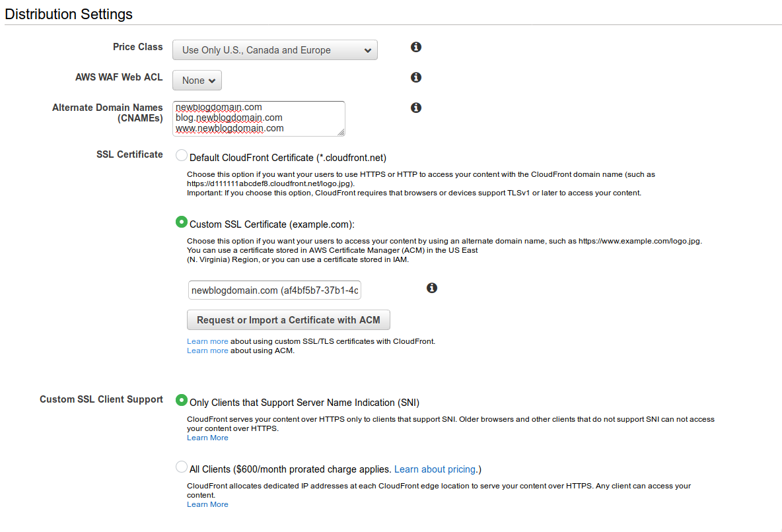Click the Price Class label
Screen dimensions: 782x532
point(137,47)
